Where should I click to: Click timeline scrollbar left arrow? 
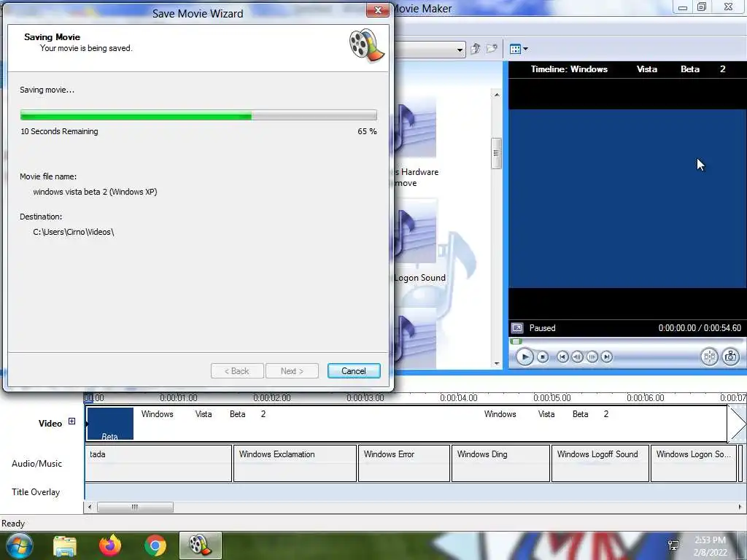tap(90, 507)
